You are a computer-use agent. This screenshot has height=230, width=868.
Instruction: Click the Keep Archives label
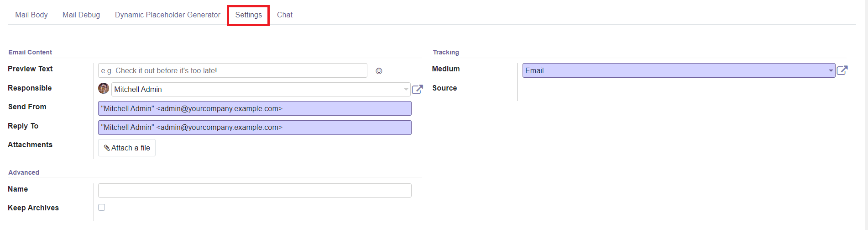(x=33, y=208)
